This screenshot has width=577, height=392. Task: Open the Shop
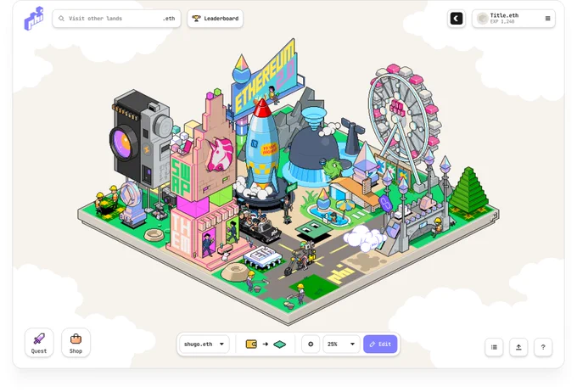pos(76,343)
